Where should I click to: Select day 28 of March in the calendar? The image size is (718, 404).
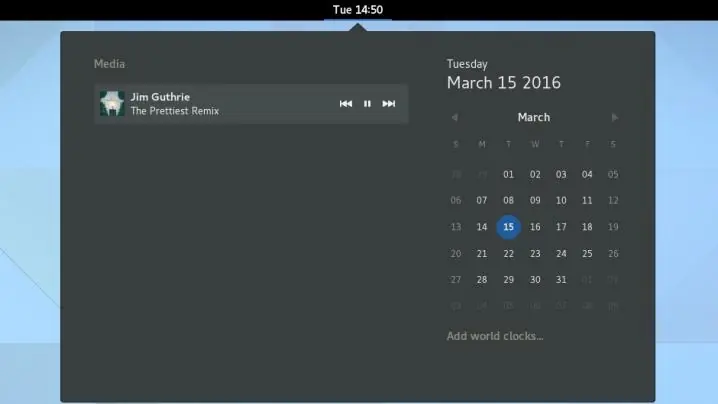point(482,279)
